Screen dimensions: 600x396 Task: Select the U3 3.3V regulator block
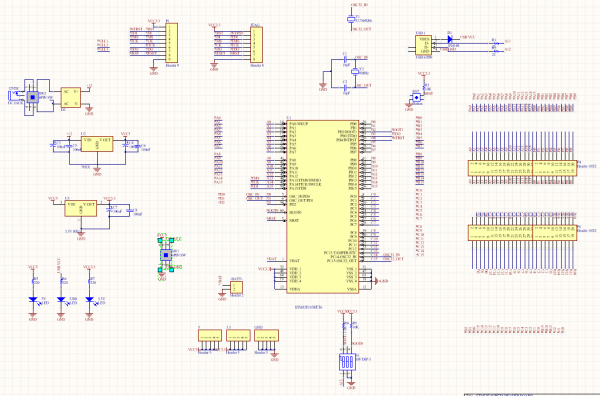(81, 209)
